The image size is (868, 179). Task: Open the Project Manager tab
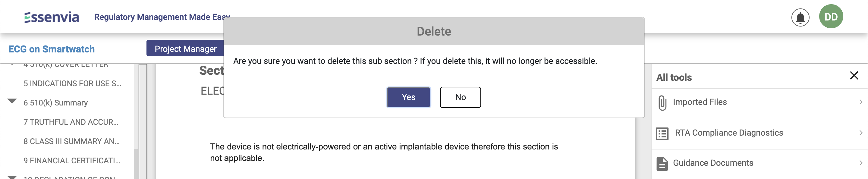(185, 49)
